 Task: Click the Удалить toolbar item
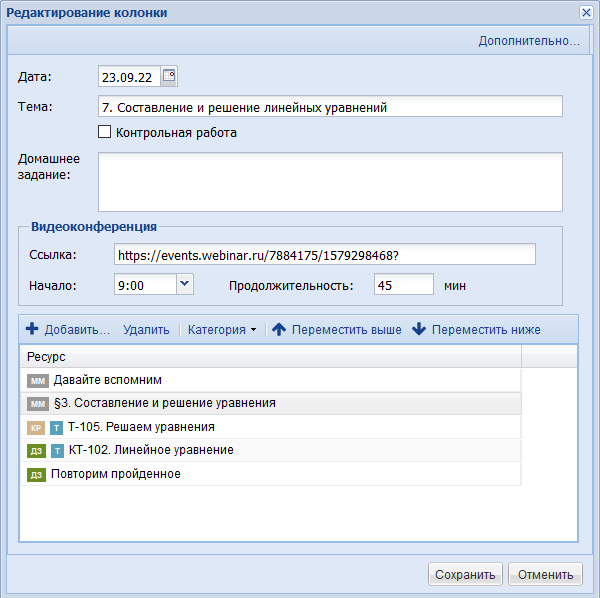tap(146, 329)
